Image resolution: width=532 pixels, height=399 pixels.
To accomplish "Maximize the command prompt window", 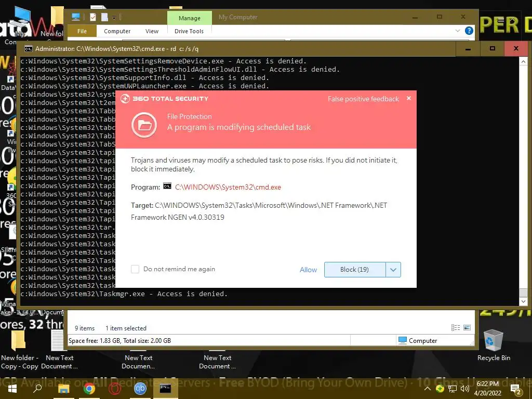I will click(493, 48).
